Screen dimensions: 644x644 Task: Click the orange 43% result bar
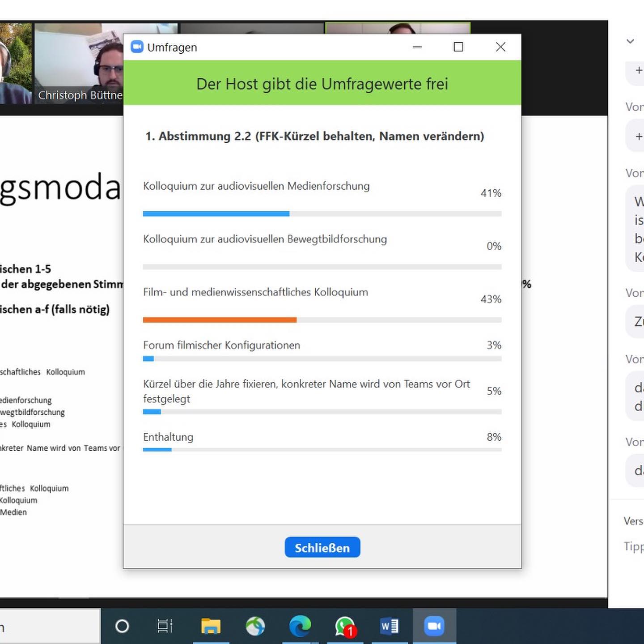tap(220, 320)
